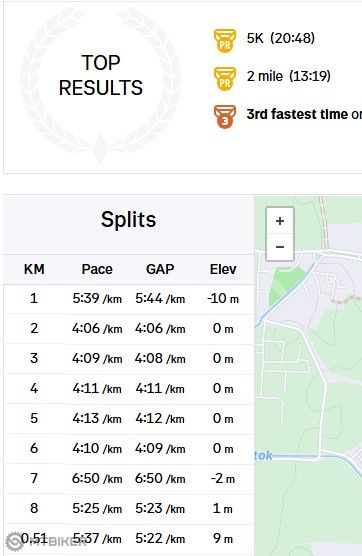Click the 2 mile PR medal icon
This screenshot has width=362, height=556.
tap(225, 79)
